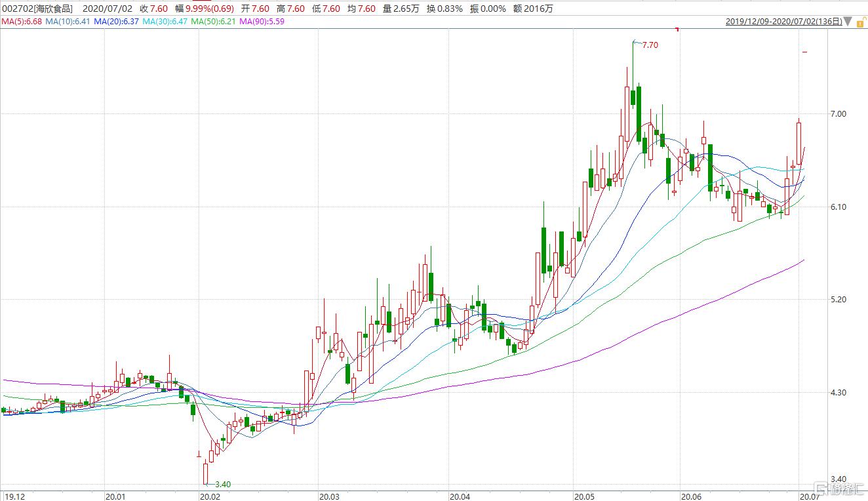Select the MA(50):6.21 indicator label
868x501 pixels.
coord(214,22)
